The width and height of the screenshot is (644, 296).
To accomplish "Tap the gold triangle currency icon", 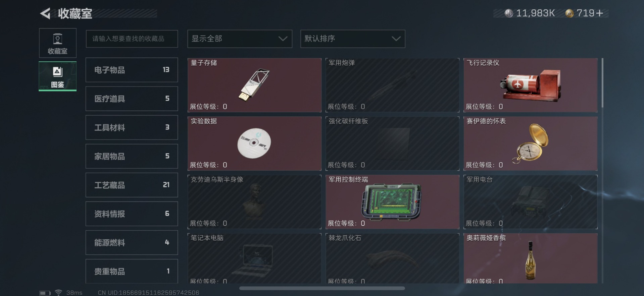I will (569, 13).
